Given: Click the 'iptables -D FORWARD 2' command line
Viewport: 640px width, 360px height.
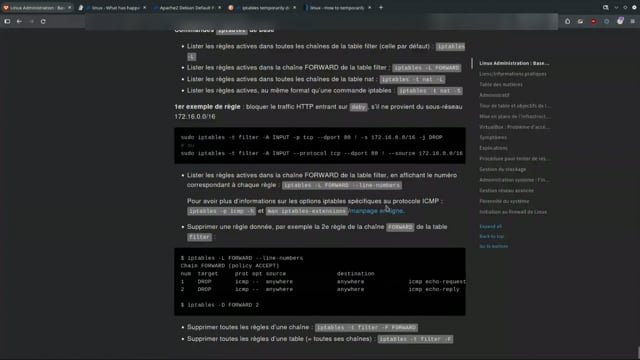Looking at the screenshot, I should (x=220, y=305).
